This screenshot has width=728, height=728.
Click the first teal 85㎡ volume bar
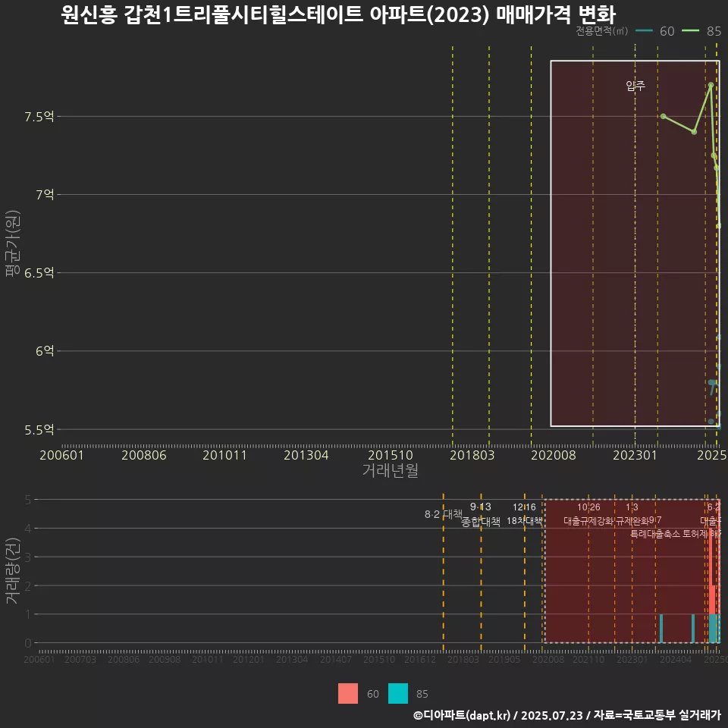[661, 629]
